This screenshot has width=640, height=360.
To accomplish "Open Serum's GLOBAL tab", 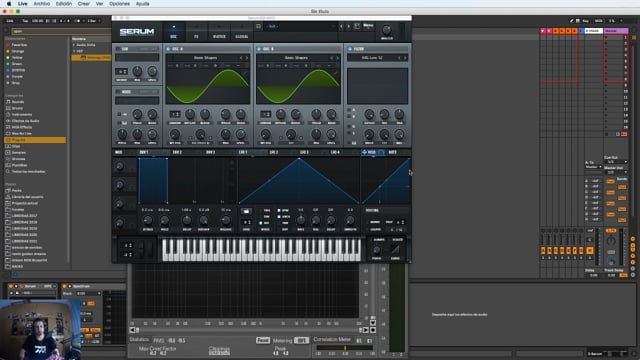I will tap(242, 32).
